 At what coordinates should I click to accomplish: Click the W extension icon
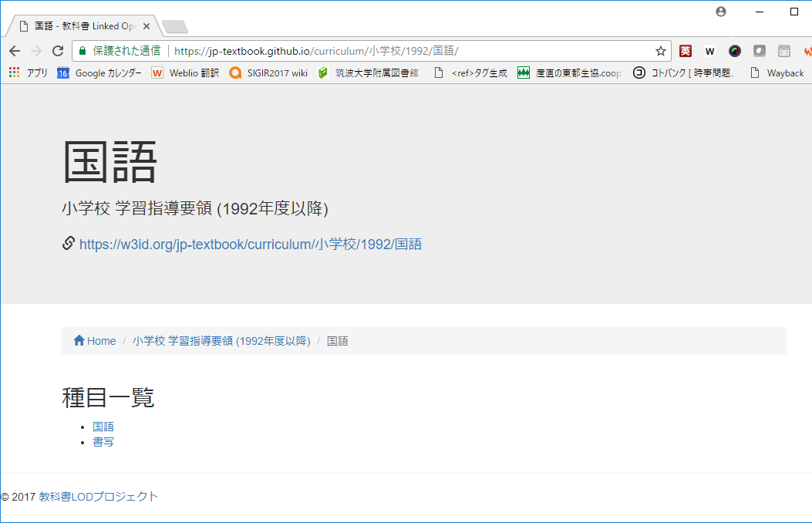[709, 50]
